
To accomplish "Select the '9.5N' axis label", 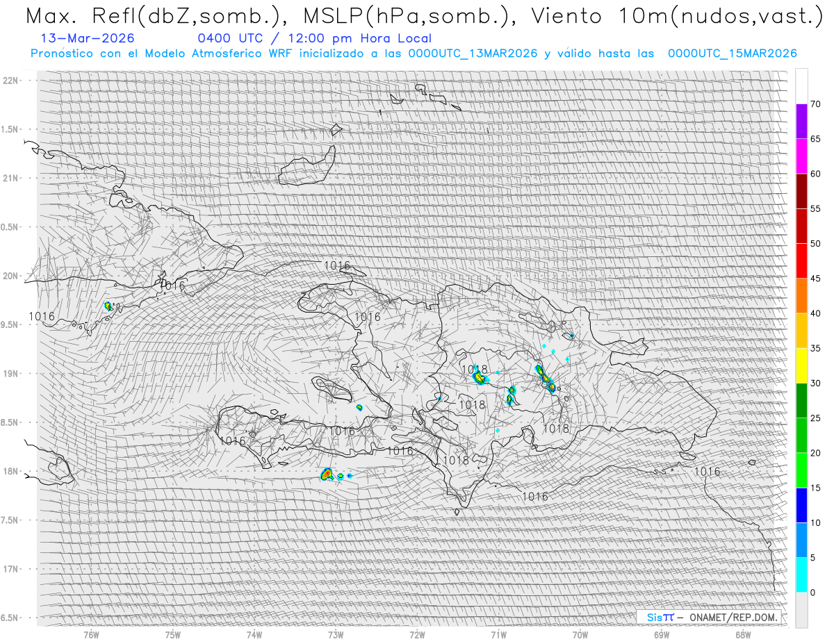I will [x=10, y=324].
